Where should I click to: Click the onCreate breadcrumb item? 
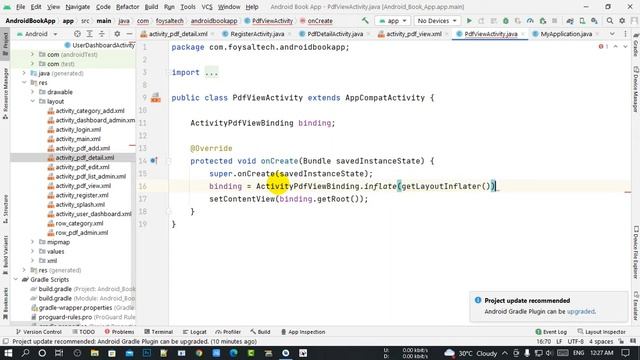(x=316, y=20)
